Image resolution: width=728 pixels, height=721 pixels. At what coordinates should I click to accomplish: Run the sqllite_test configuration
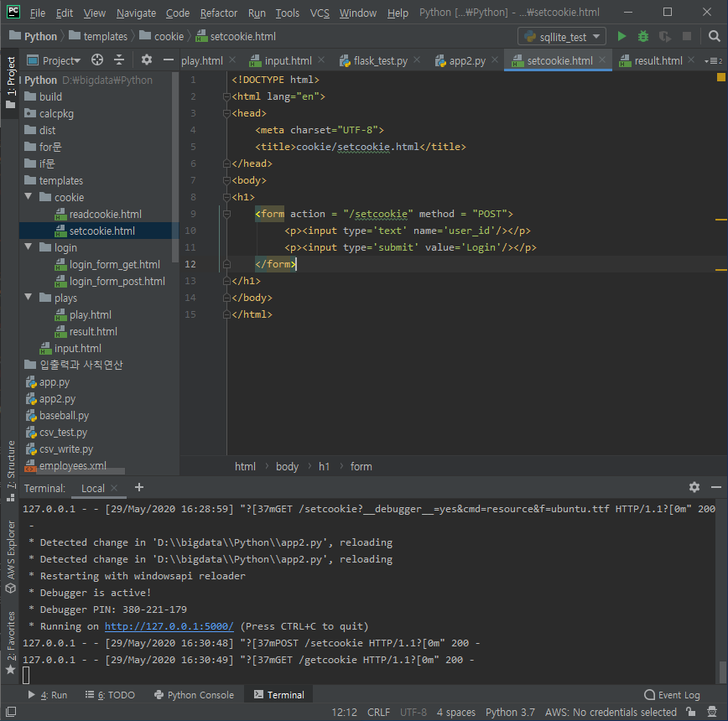pyautogui.click(x=621, y=36)
